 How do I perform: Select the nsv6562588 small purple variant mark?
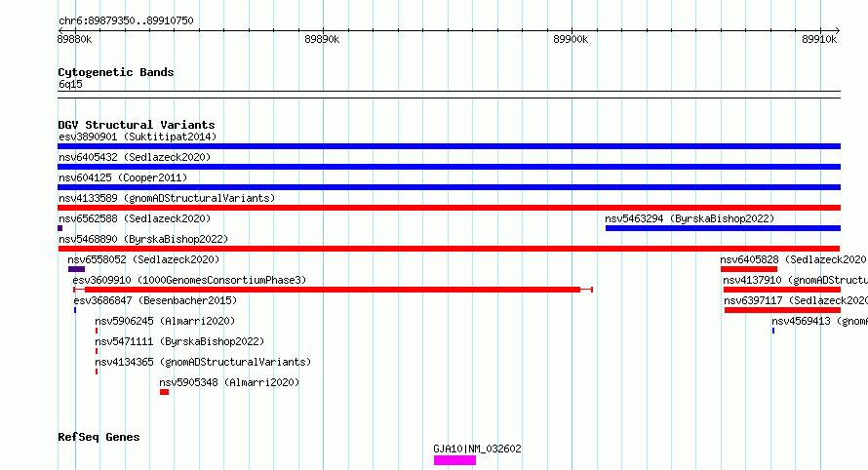coord(59,228)
